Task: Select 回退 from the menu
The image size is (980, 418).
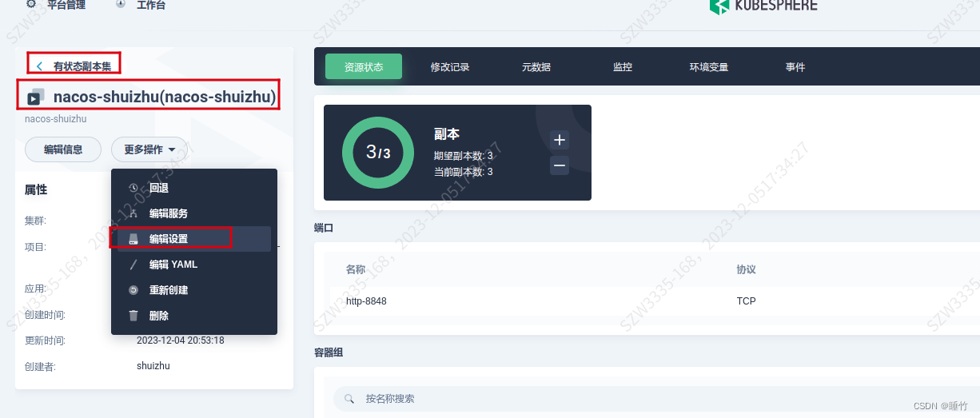Action: click(x=194, y=188)
